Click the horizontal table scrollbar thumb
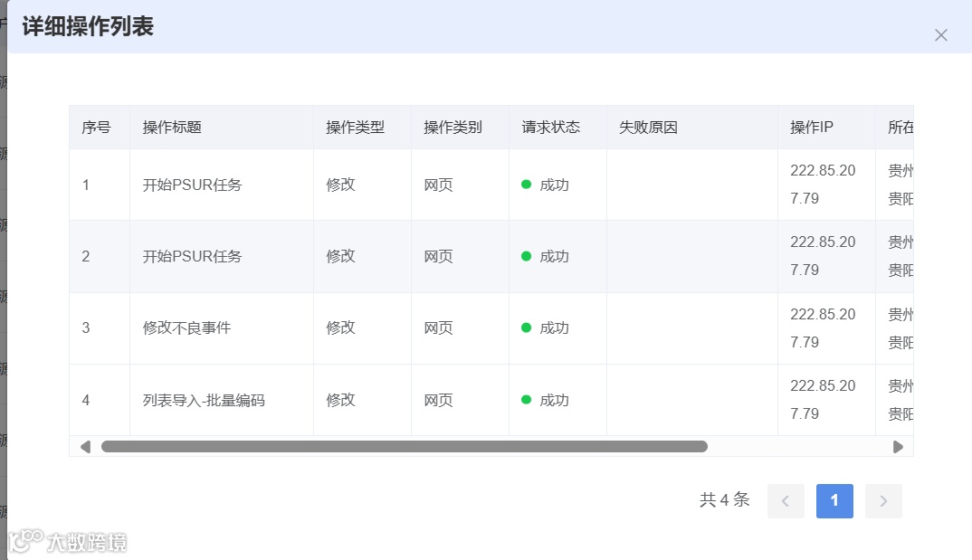 point(404,446)
